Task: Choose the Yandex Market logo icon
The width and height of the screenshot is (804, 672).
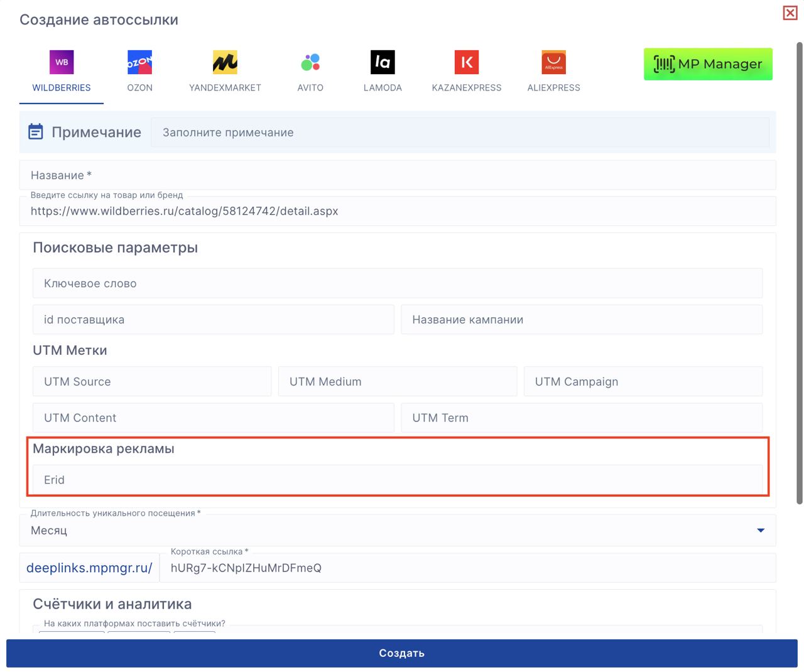Action: [x=225, y=62]
